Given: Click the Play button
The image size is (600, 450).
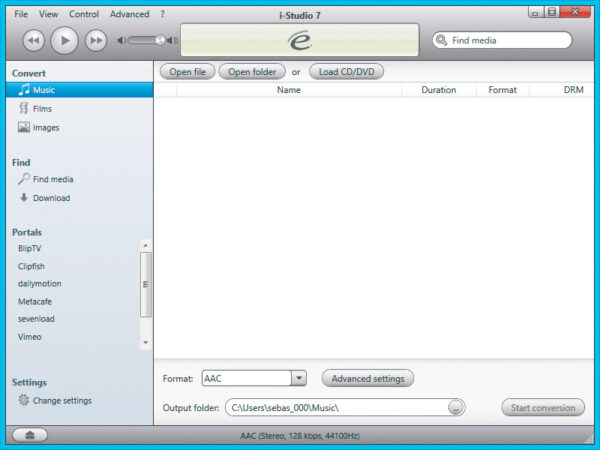Looking at the screenshot, I should point(64,40).
